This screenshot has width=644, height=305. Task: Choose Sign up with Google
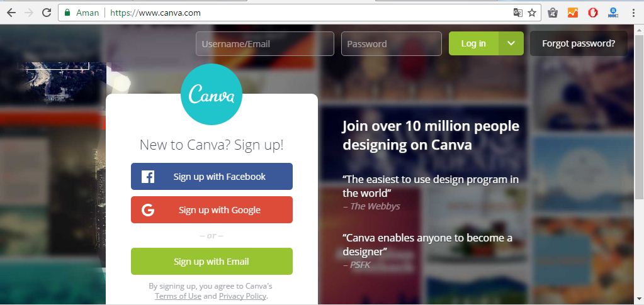coord(212,210)
